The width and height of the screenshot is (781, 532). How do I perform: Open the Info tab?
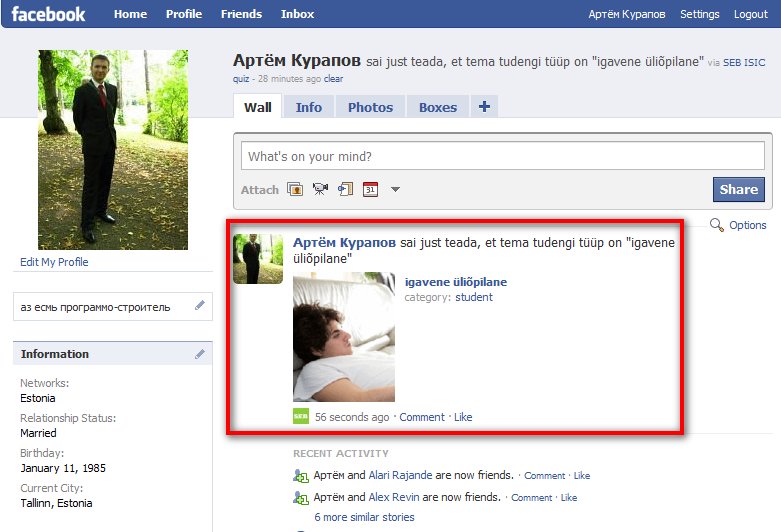click(309, 107)
